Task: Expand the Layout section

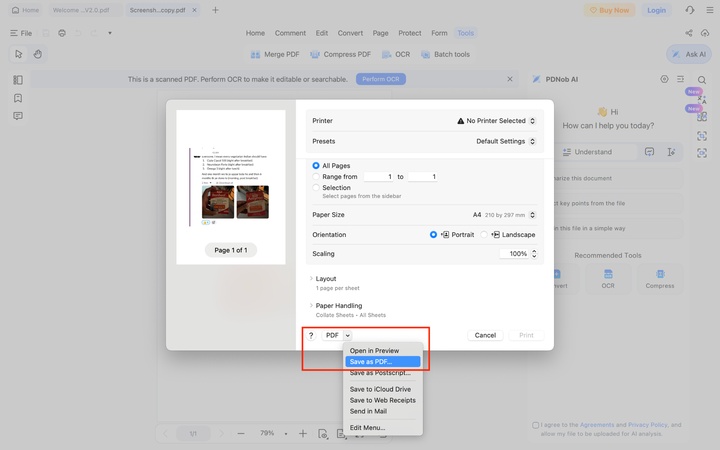Action: [311, 279]
